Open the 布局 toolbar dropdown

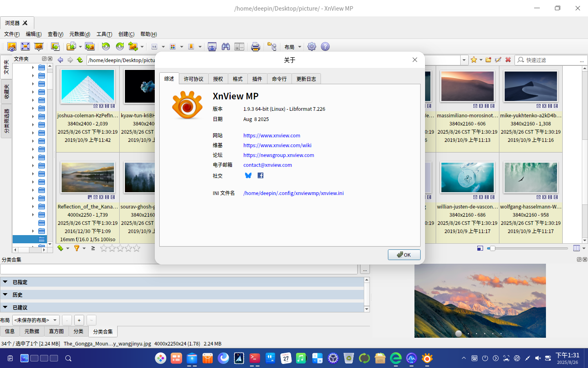293,47
